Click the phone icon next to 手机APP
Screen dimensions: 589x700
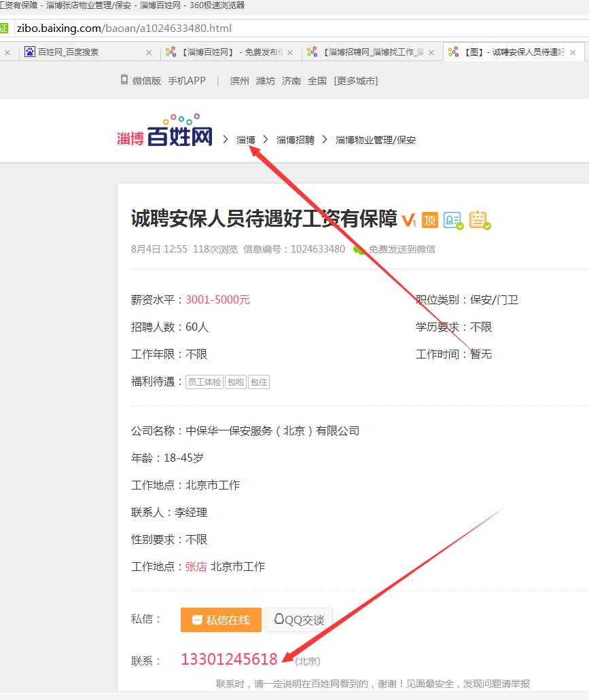coord(124,80)
